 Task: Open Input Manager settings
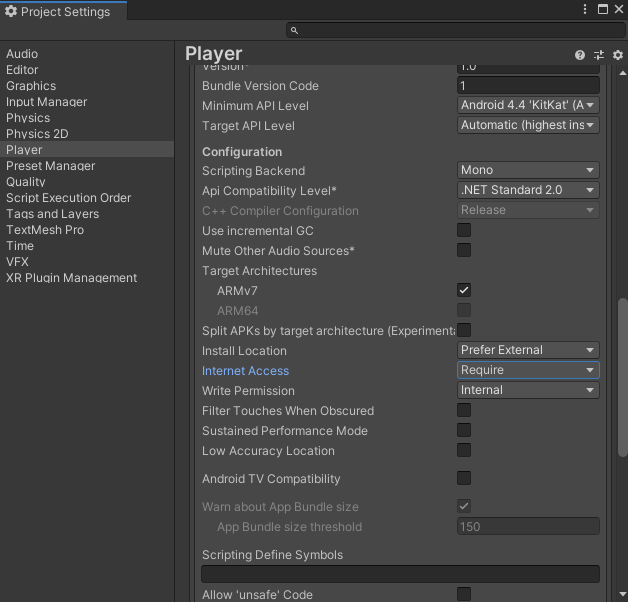click(87, 102)
